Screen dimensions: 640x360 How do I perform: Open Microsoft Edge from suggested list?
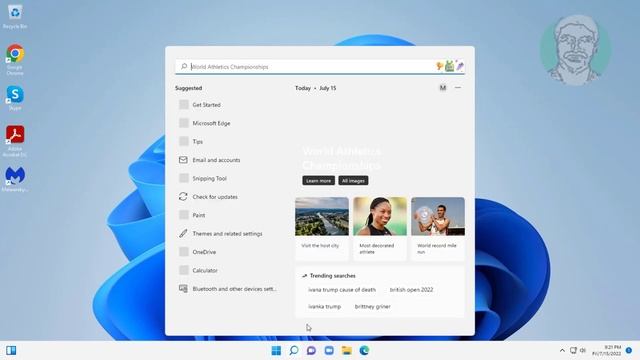click(x=228, y=123)
